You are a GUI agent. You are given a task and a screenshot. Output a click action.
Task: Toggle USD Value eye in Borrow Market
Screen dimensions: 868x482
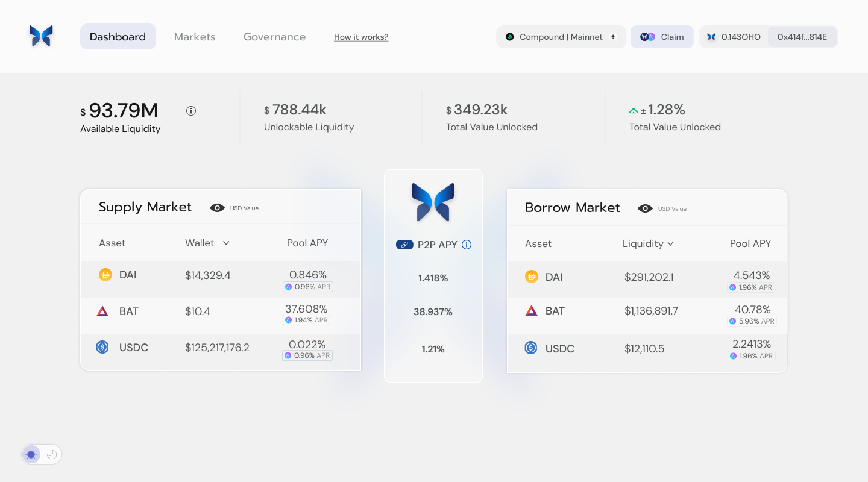[645, 208]
